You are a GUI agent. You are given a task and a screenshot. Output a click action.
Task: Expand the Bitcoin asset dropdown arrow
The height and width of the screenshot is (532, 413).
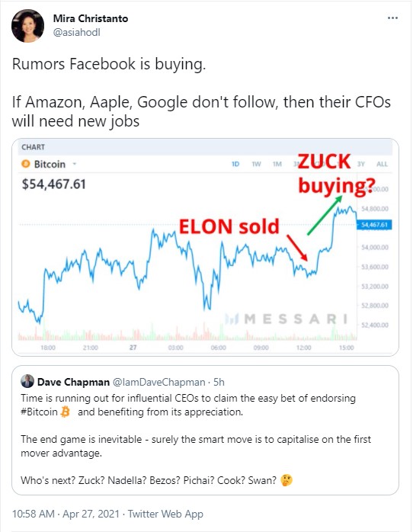(74, 164)
